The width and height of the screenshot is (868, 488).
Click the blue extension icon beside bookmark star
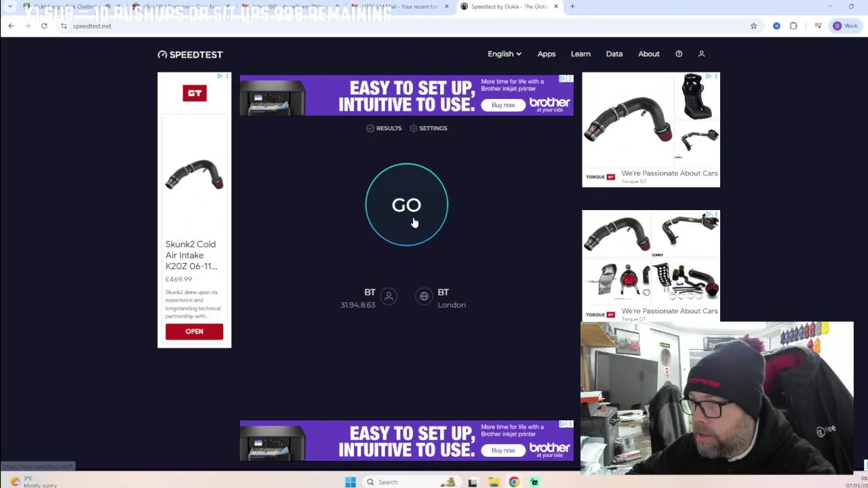tap(776, 26)
